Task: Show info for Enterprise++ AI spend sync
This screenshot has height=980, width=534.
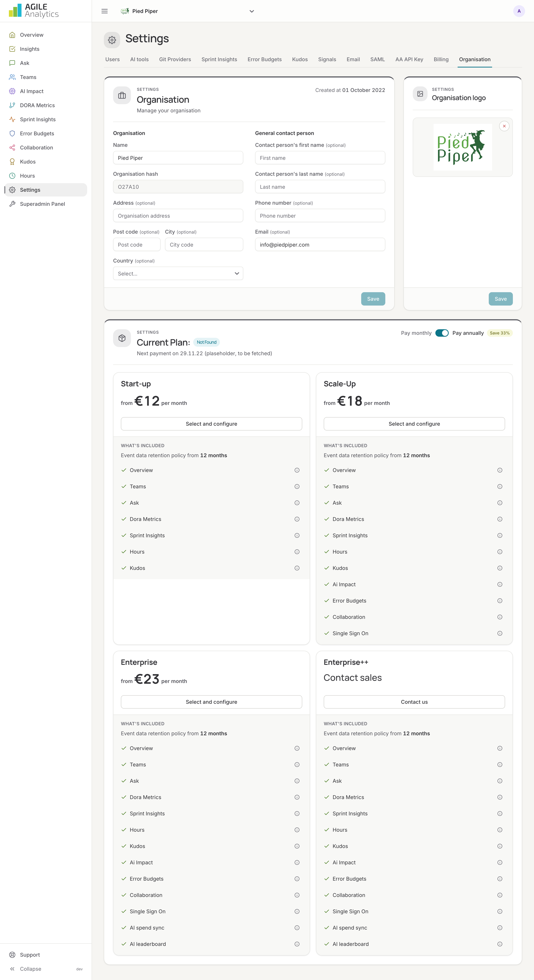Action: [500, 928]
